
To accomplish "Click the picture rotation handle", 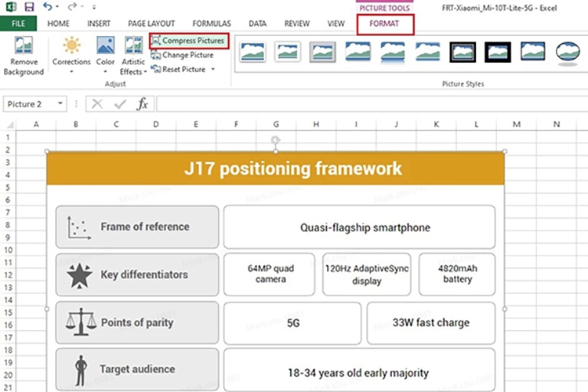I will (x=276, y=140).
